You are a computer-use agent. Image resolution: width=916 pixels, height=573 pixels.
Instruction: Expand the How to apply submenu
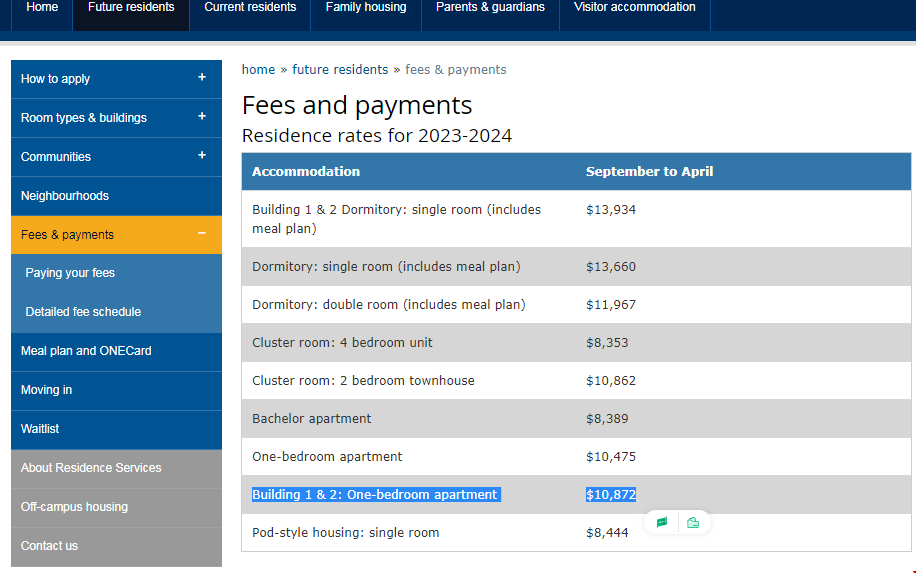(202, 78)
